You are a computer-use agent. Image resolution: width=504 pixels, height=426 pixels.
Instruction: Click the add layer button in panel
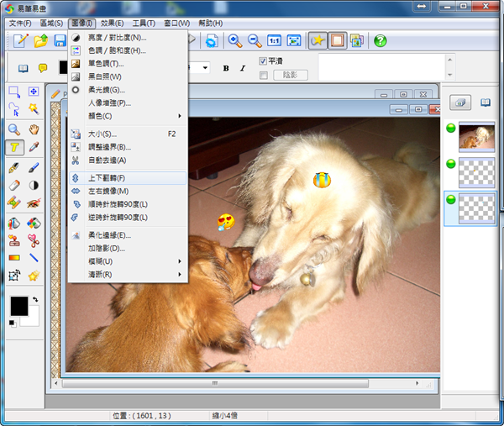click(460, 103)
